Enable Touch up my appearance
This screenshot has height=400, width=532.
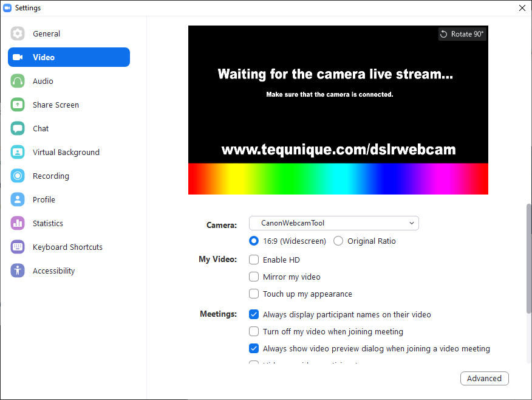(x=254, y=294)
